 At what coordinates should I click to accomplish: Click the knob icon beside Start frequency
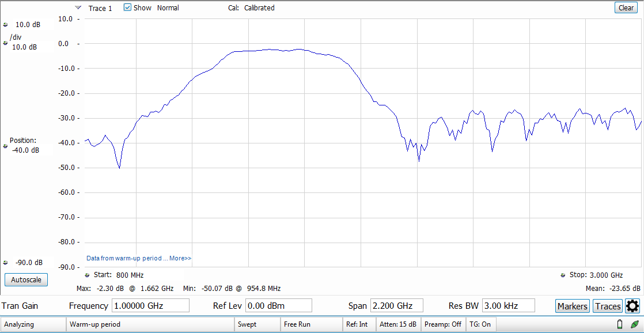(88, 275)
